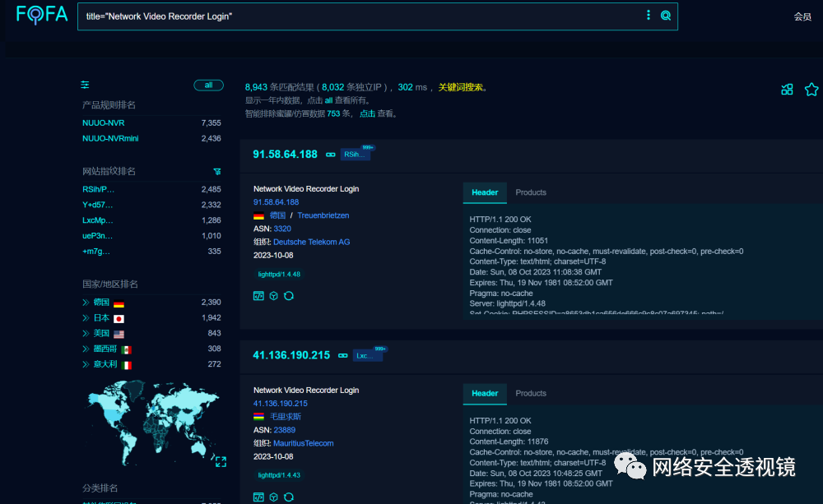823x504 pixels.
Task: View source code icon for 91.58.64.188
Action: click(x=258, y=296)
